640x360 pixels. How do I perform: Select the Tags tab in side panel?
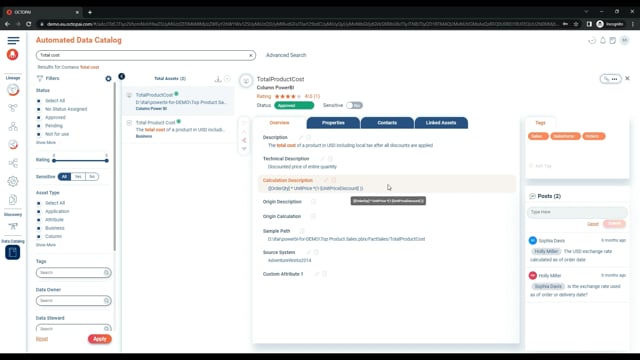[540, 123]
